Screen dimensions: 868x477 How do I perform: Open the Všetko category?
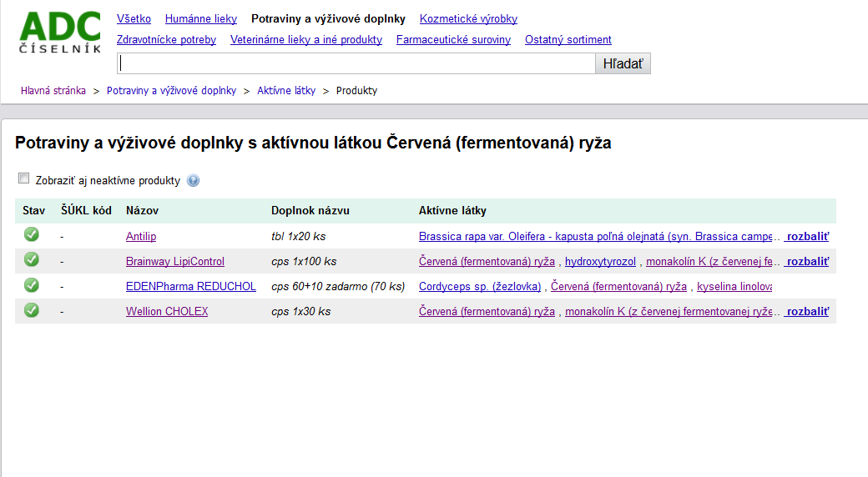click(x=134, y=19)
